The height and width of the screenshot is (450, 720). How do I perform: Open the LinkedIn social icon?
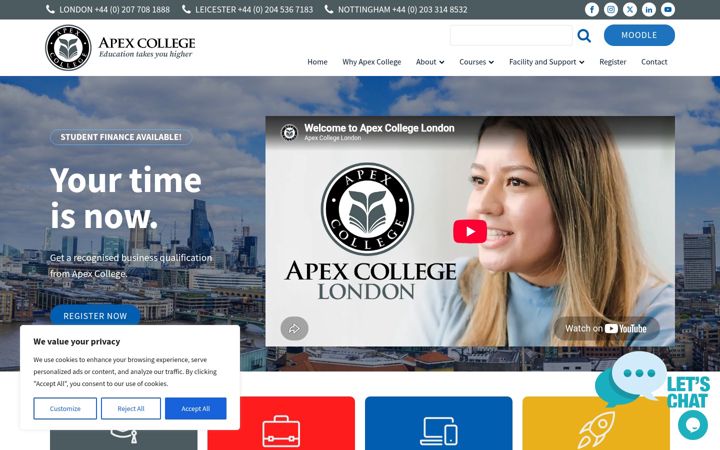(649, 9)
